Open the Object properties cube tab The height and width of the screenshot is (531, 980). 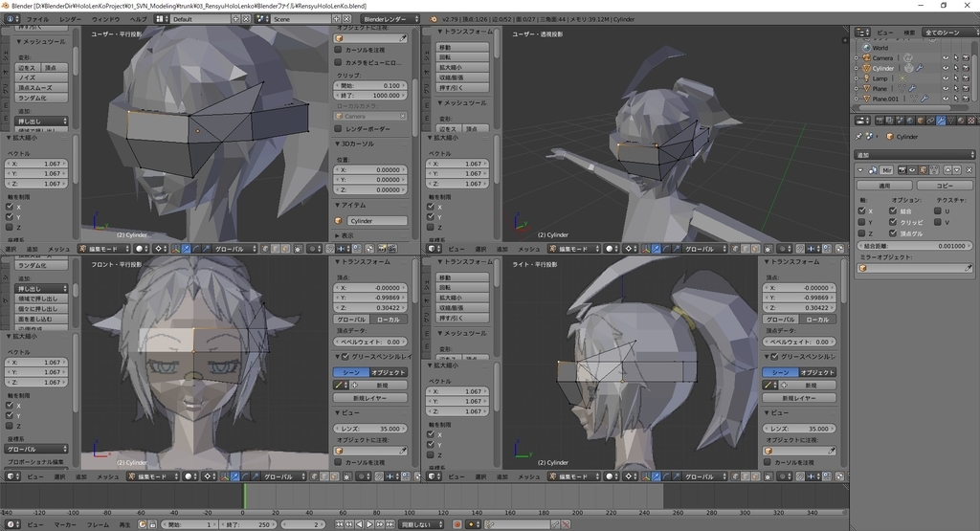[x=920, y=120]
